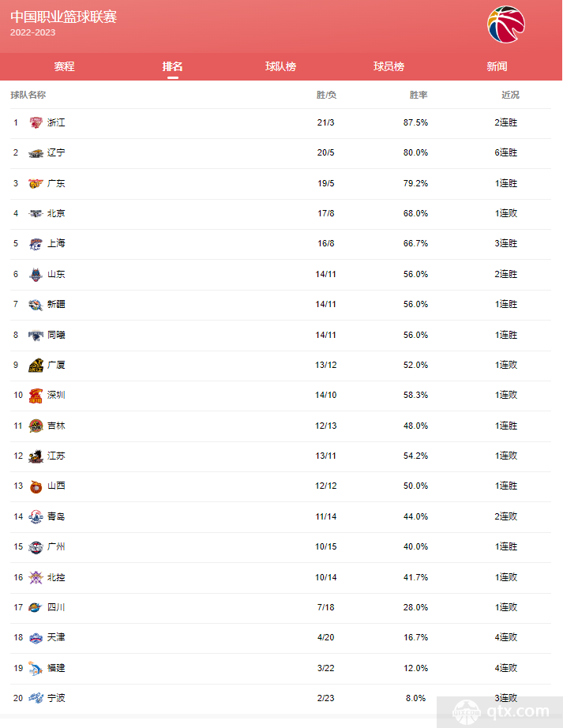Click the 广东 team logo icon
563x728 pixels.
pos(36,183)
